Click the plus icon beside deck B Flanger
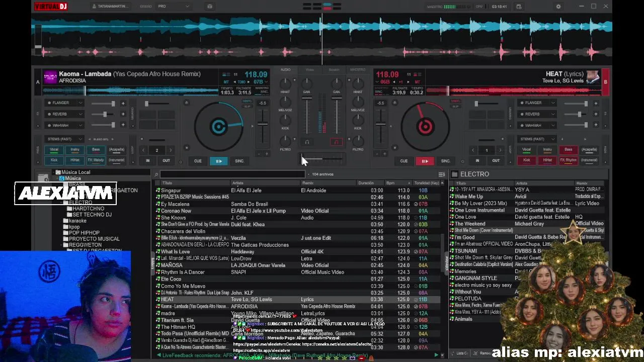 click(596, 103)
